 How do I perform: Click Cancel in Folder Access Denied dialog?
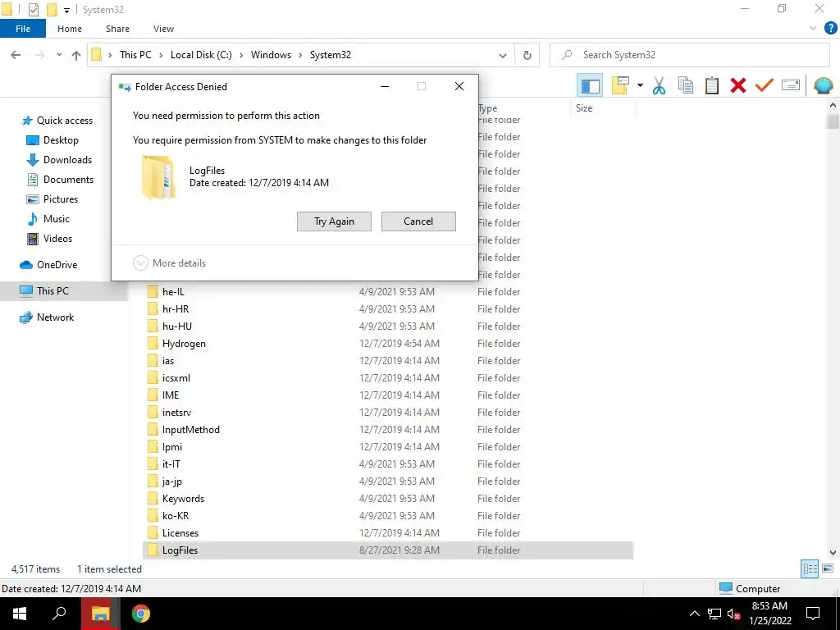(418, 221)
